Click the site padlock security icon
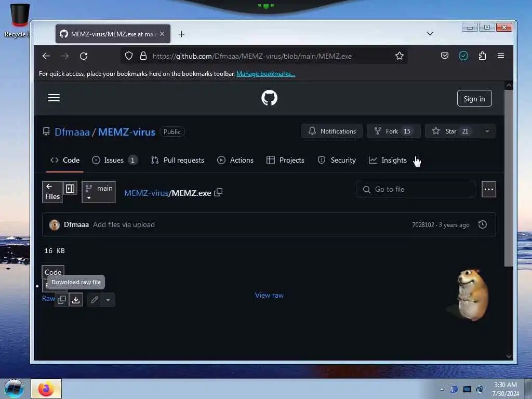 point(143,56)
